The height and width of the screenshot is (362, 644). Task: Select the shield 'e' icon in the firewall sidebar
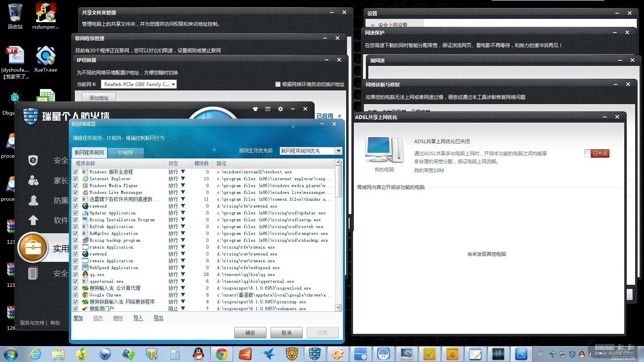point(33,160)
